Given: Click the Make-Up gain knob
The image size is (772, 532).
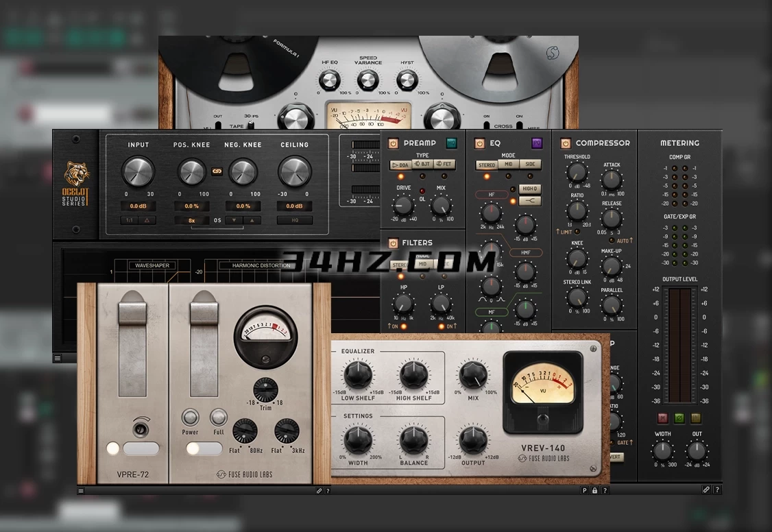Looking at the screenshot, I should point(612,266).
